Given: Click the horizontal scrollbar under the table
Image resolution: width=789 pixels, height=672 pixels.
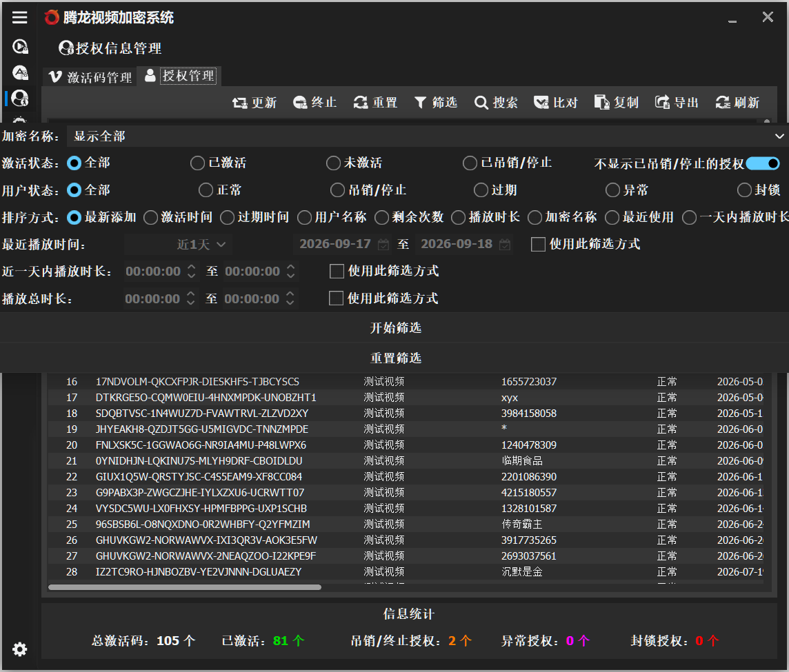Looking at the screenshot, I should coord(185,587).
